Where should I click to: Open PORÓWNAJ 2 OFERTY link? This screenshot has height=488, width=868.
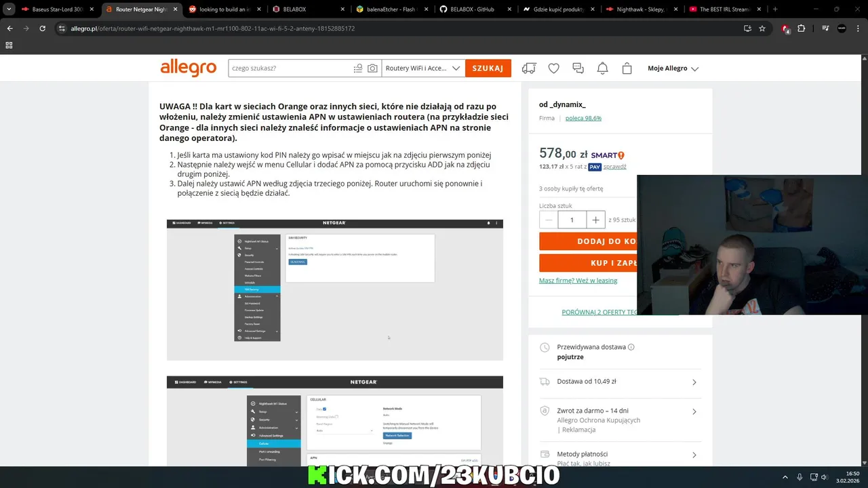599,312
